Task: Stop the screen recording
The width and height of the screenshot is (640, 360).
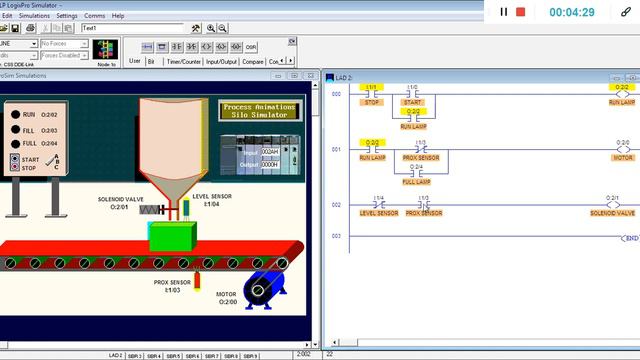Action: 520,12
